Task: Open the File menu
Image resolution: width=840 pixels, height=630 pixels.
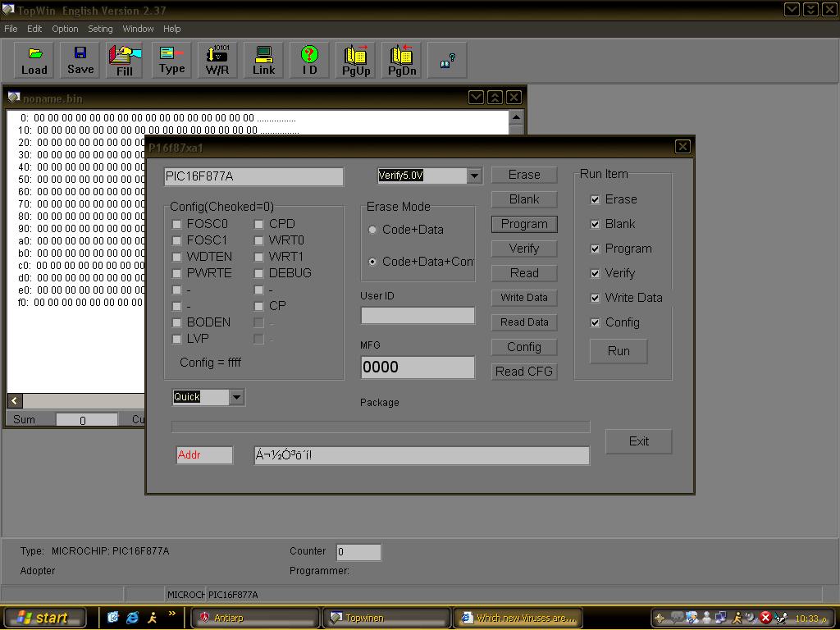Action: click(11, 29)
